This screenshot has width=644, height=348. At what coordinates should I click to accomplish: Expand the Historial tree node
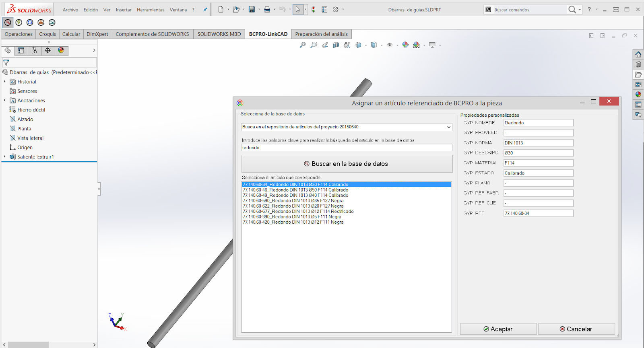5,82
